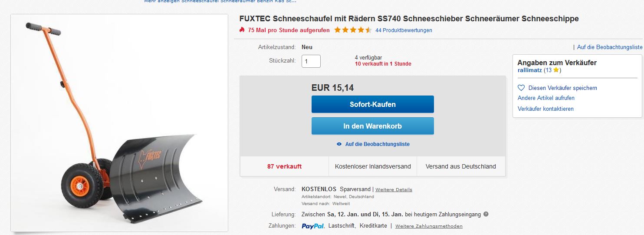Click the eye icon beside Beobachtungsliste
644x235 pixels.
[339, 144]
